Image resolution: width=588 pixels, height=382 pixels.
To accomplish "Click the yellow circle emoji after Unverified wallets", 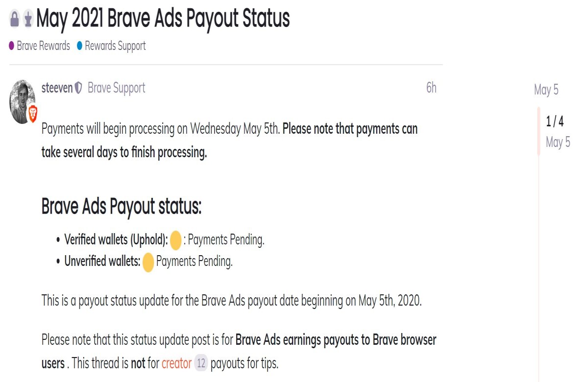I will (148, 262).
